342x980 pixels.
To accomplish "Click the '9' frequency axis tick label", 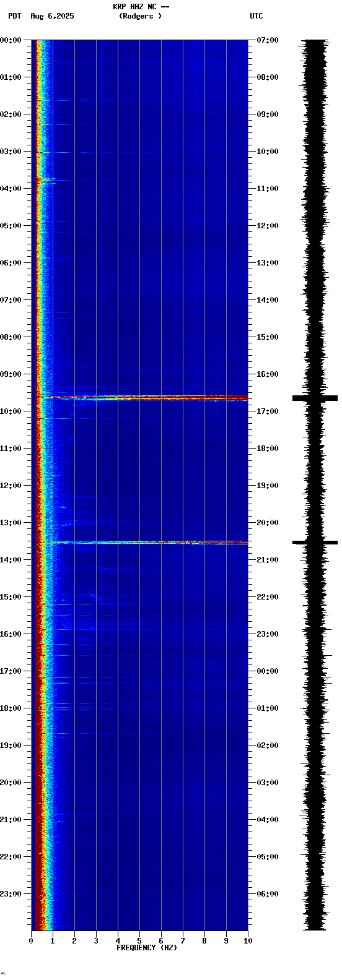I will click(226, 941).
